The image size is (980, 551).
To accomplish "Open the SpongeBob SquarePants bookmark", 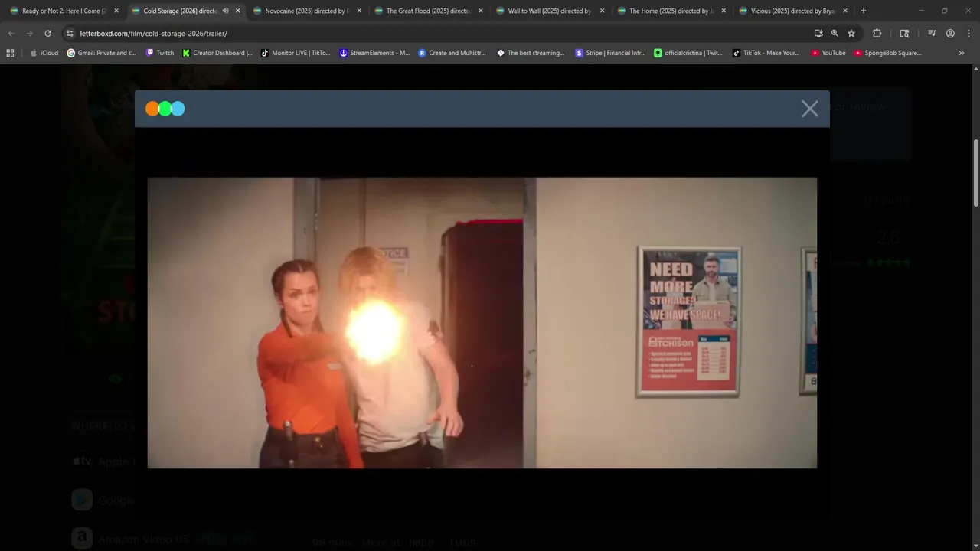I will [x=888, y=53].
